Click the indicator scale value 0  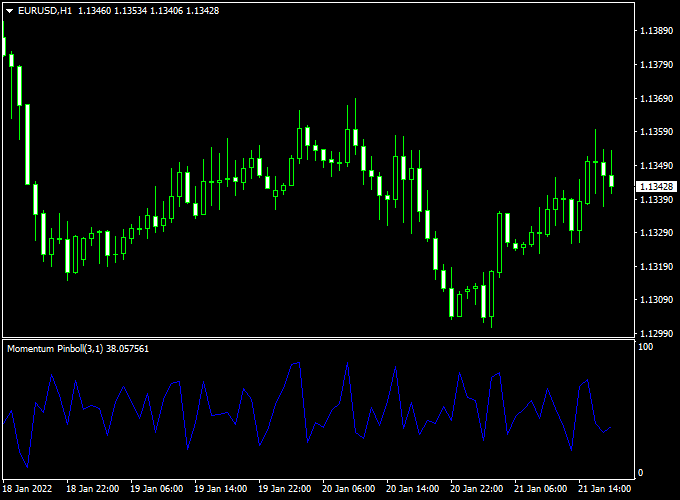(x=641, y=473)
